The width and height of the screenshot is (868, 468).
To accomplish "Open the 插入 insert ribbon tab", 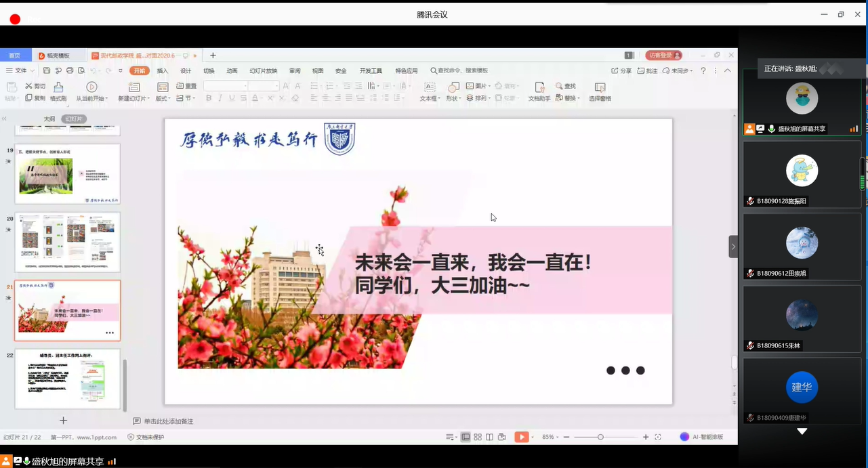I will (163, 70).
